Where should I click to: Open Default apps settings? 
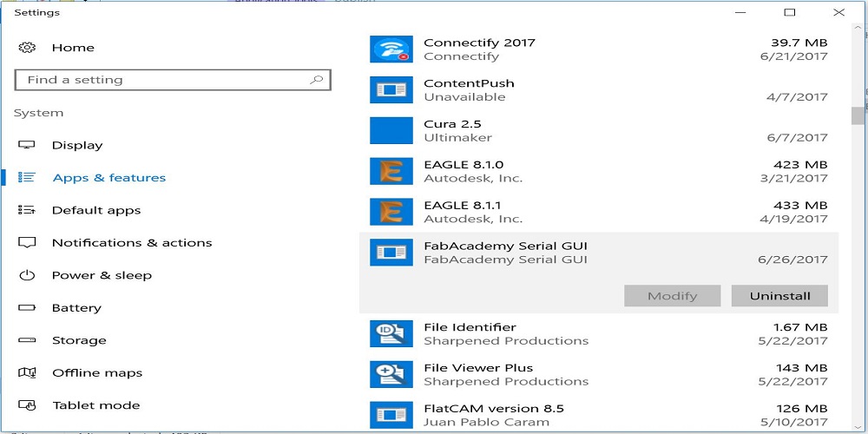[96, 210]
